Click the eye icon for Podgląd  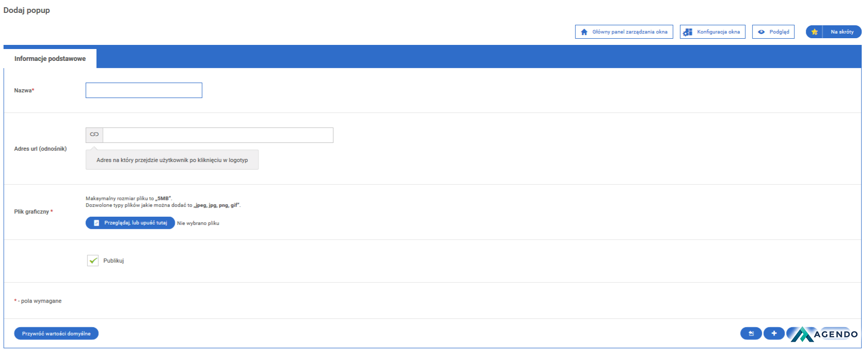coord(761,32)
